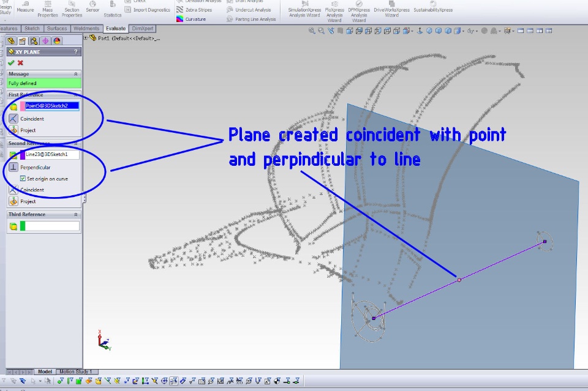This screenshot has width=588, height=391.
Task: Toggle Coincident constraint under First Reference
Action: point(13,118)
